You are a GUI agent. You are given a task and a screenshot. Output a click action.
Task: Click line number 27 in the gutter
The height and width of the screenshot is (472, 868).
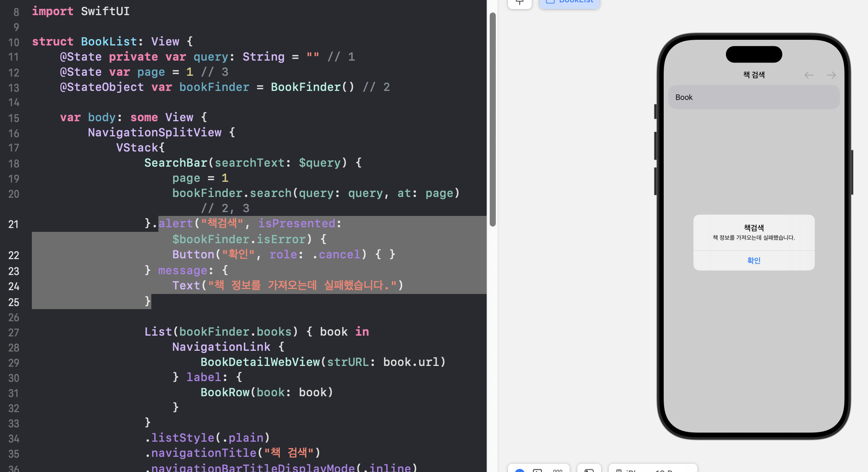click(14, 333)
